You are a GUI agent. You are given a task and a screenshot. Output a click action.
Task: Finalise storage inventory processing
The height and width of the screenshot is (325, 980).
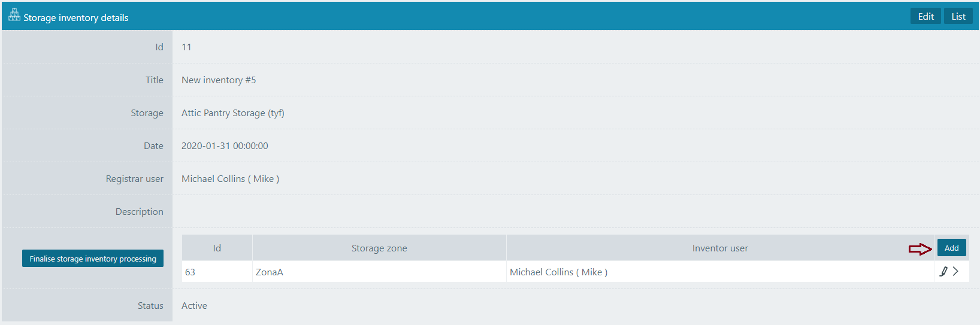pyautogui.click(x=93, y=259)
